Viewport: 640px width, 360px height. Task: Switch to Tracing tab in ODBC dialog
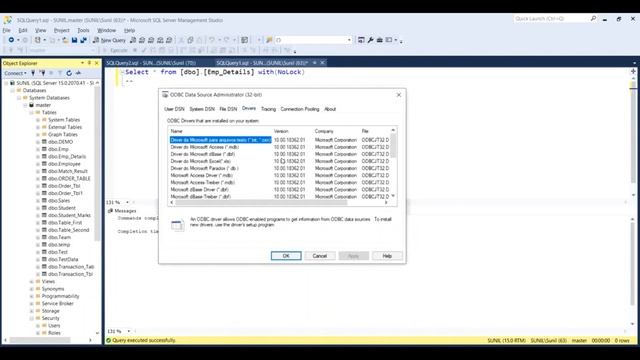(x=268, y=109)
